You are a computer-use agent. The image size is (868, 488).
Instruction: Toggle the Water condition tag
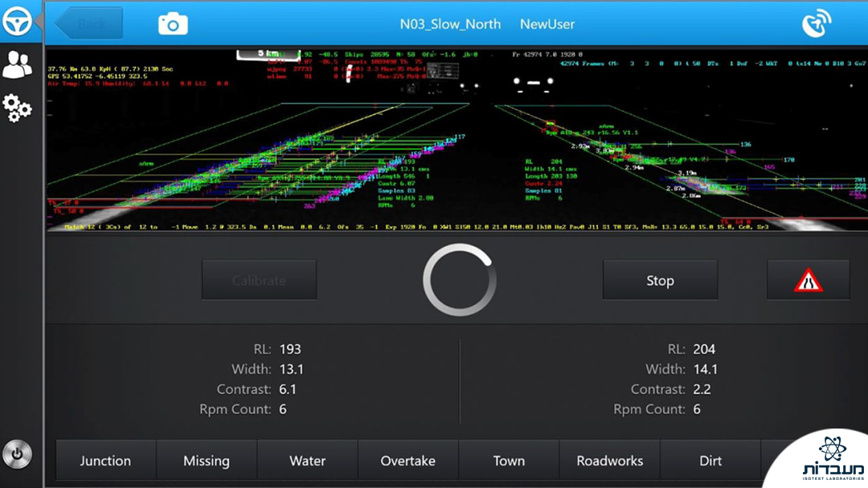(x=307, y=461)
